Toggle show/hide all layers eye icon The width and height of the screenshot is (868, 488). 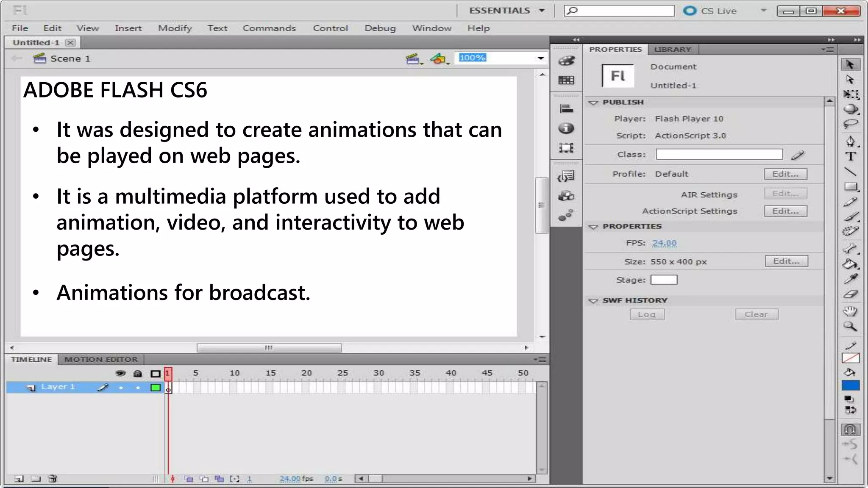(120, 373)
